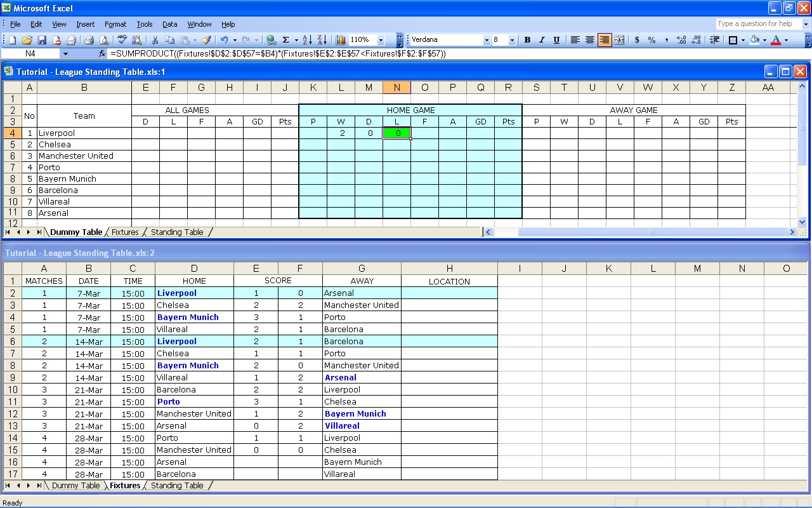Click the Decrease Indent icon
This screenshot has height=508, width=812.
[714, 40]
